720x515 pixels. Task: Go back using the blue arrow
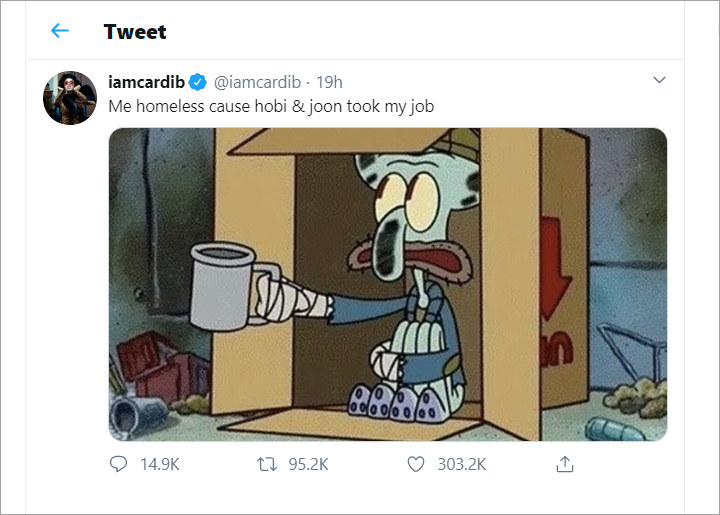[x=60, y=31]
